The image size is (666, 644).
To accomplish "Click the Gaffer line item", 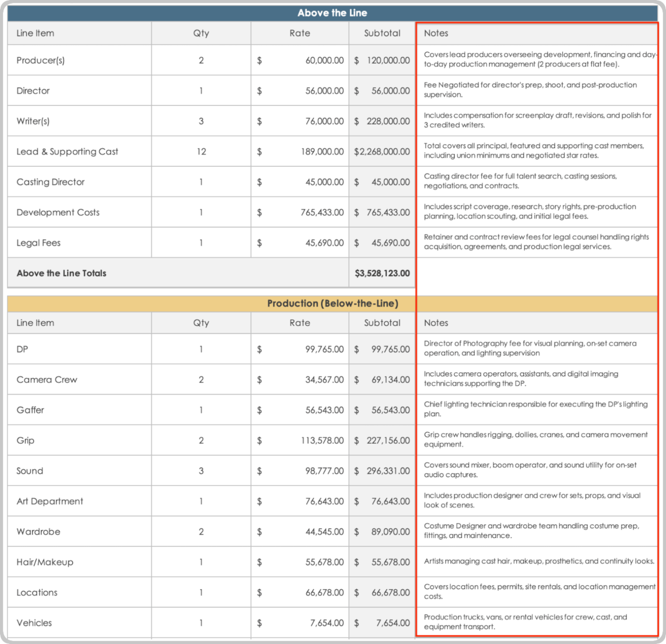I will (80, 411).
